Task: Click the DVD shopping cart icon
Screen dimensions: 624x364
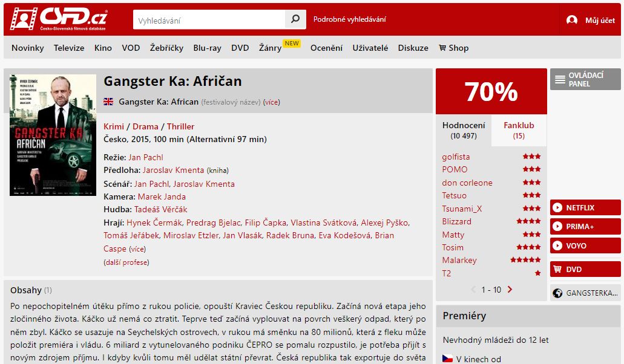Action: (557, 269)
